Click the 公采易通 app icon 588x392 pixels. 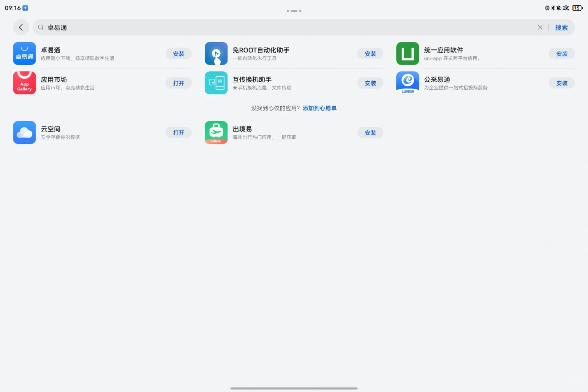[407, 83]
